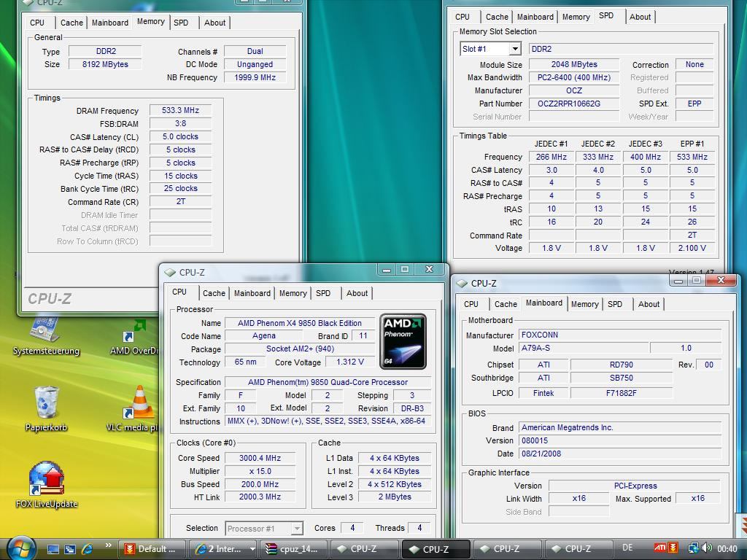The height and width of the screenshot is (560, 747).
Task: Click Show Desktop quick launch icon
Action: pyautogui.click(x=53, y=549)
